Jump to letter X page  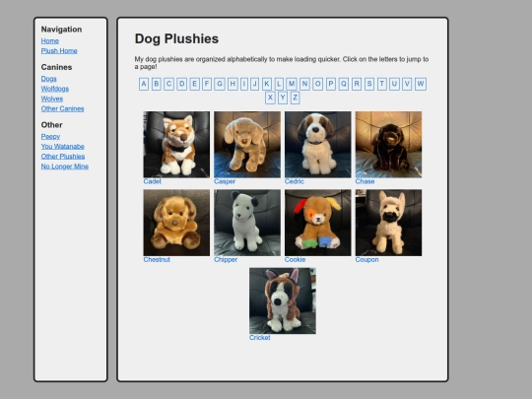pos(270,98)
